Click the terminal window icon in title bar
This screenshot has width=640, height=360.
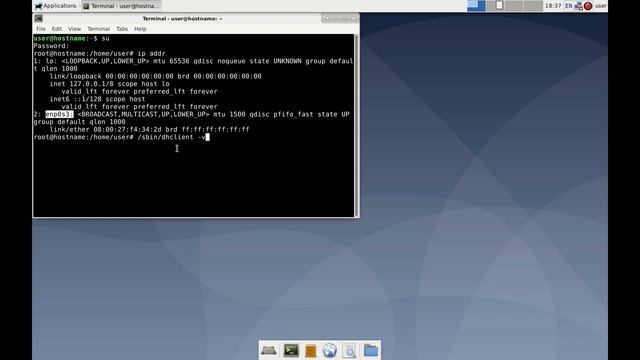tap(38, 18)
